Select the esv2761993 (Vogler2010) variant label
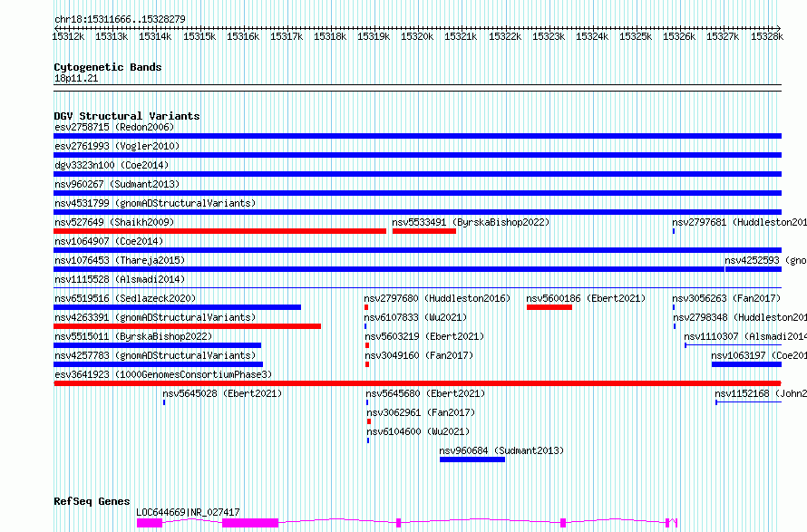 click(x=117, y=146)
